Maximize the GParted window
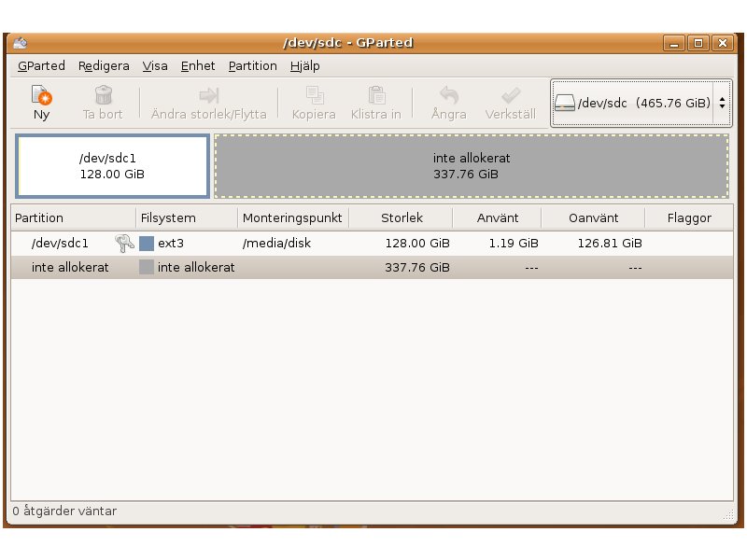The width and height of the screenshot is (747, 560). coord(698,43)
